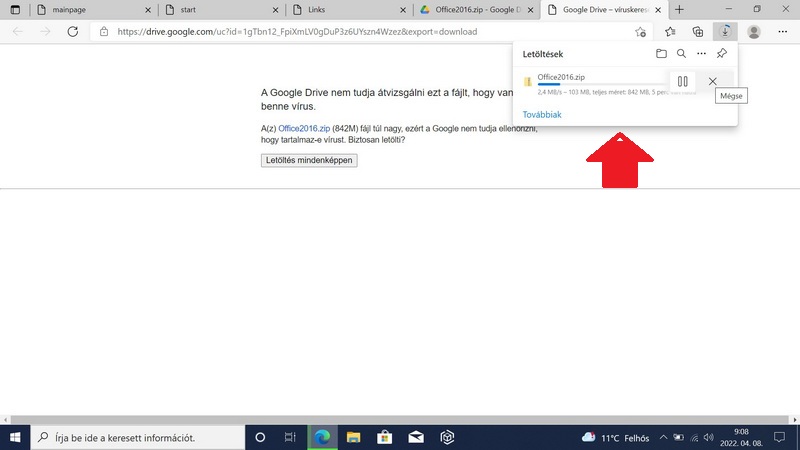Go back to previous page

[18, 32]
